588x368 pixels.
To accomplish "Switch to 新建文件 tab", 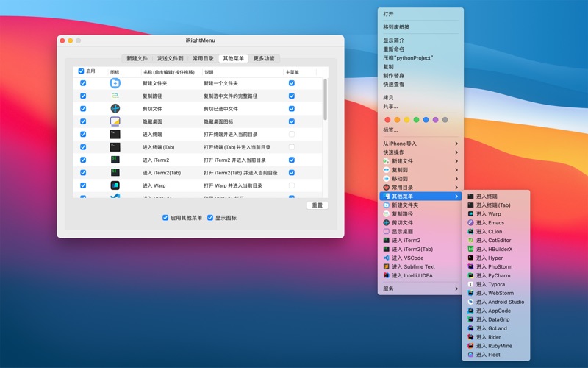I will click(137, 58).
